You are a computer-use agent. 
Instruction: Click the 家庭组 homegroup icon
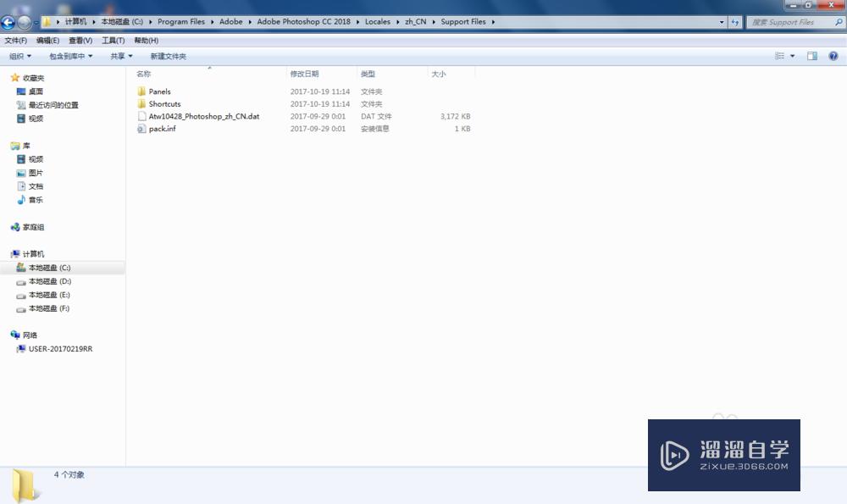tap(15, 227)
